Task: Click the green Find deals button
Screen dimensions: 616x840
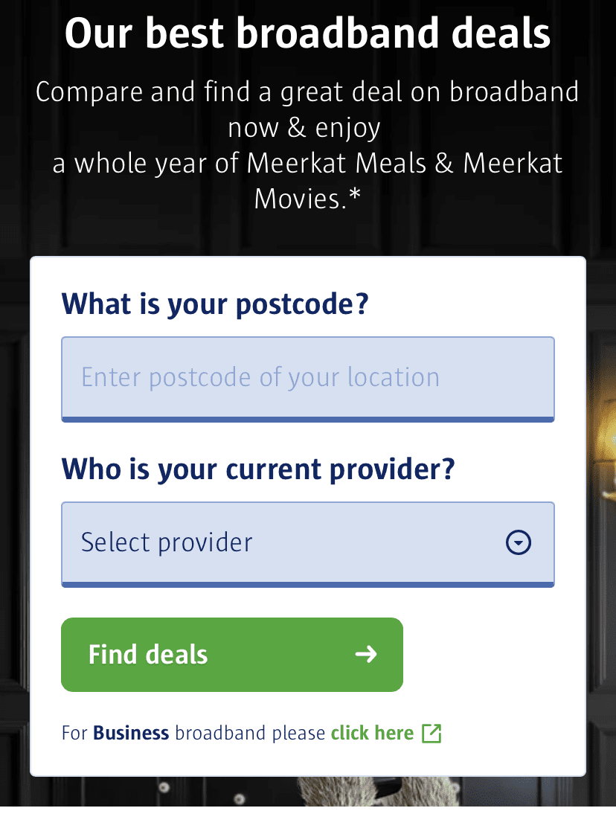Action: 232,654
